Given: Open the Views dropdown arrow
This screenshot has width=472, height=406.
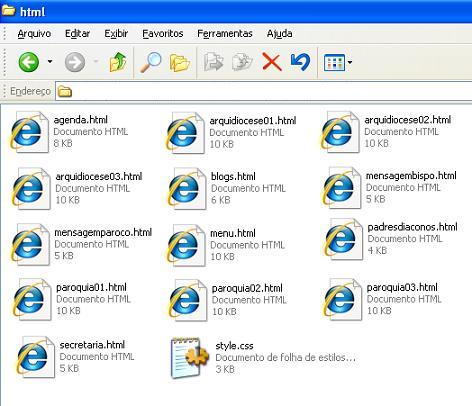Looking at the screenshot, I should [x=350, y=62].
